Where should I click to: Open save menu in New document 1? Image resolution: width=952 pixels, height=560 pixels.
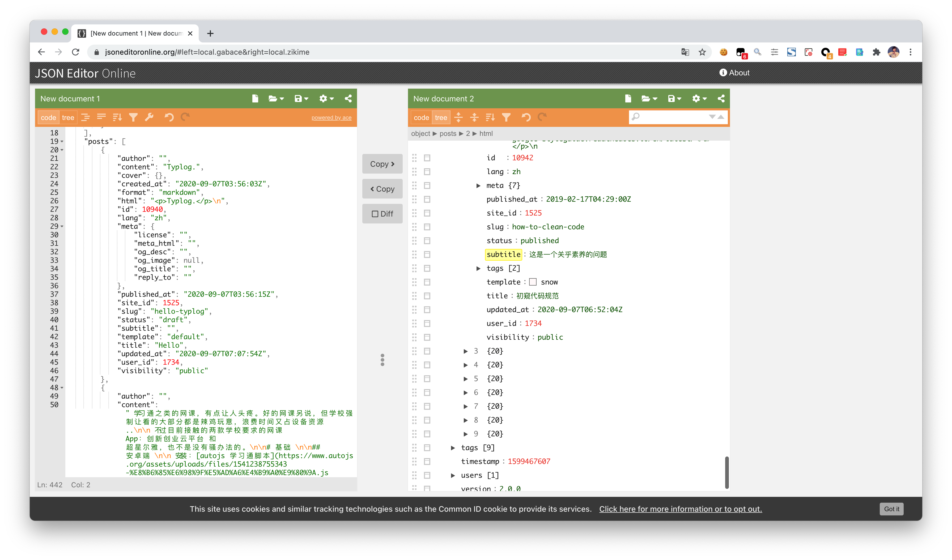301,98
